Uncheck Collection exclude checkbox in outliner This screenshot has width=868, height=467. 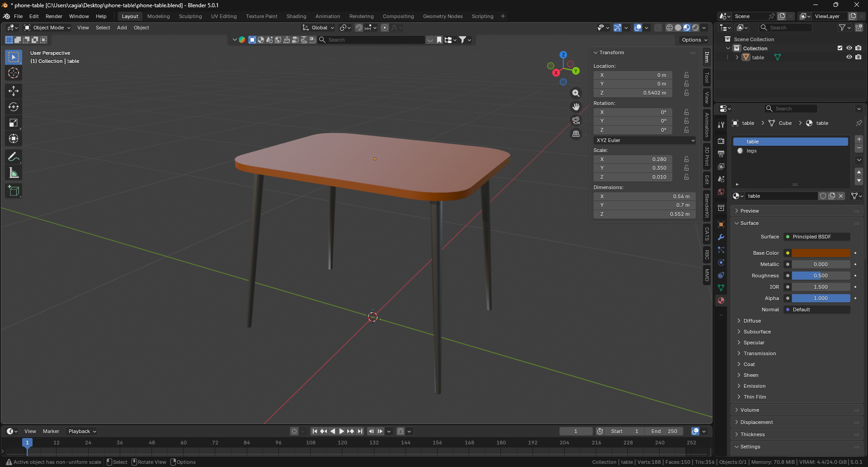tap(840, 48)
